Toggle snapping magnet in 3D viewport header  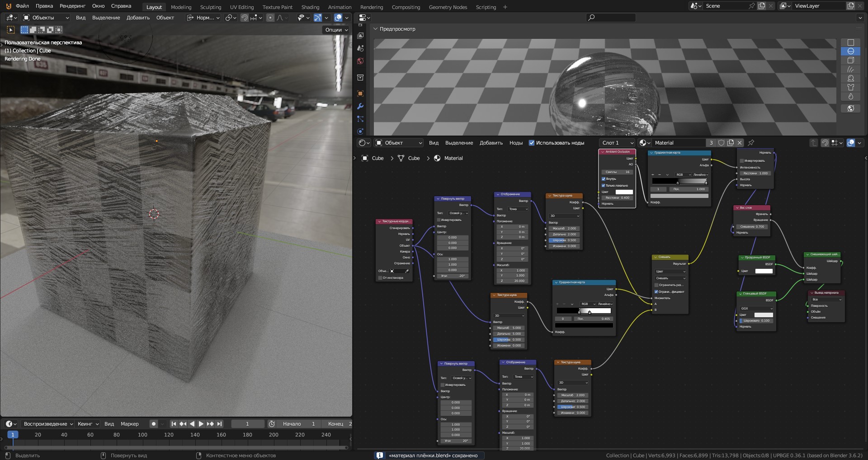pos(245,18)
